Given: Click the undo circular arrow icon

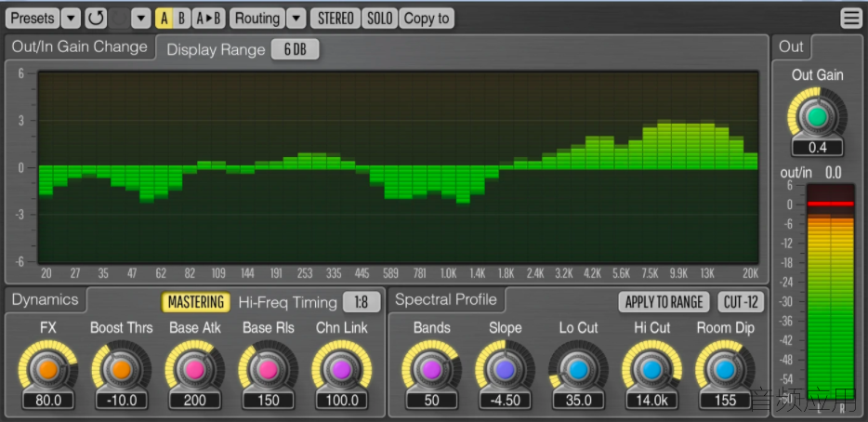Looking at the screenshot, I should pos(96,19).
